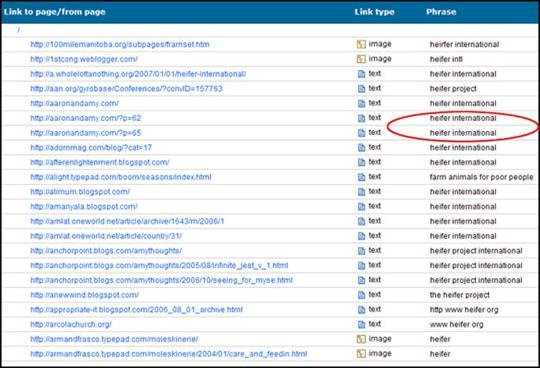Click image icon for armandfrasco moleskinerie root row
Image resolution: width=540 pixels, height=368 pixels.
(x=361, y=339)
